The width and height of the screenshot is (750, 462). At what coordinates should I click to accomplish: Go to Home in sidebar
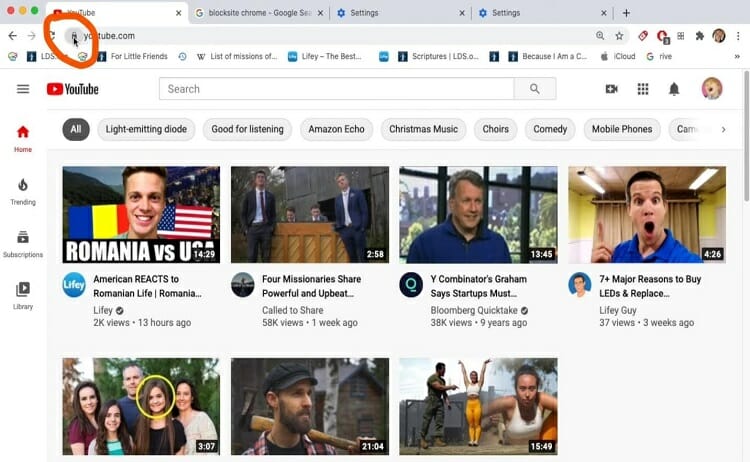[23, 139]
